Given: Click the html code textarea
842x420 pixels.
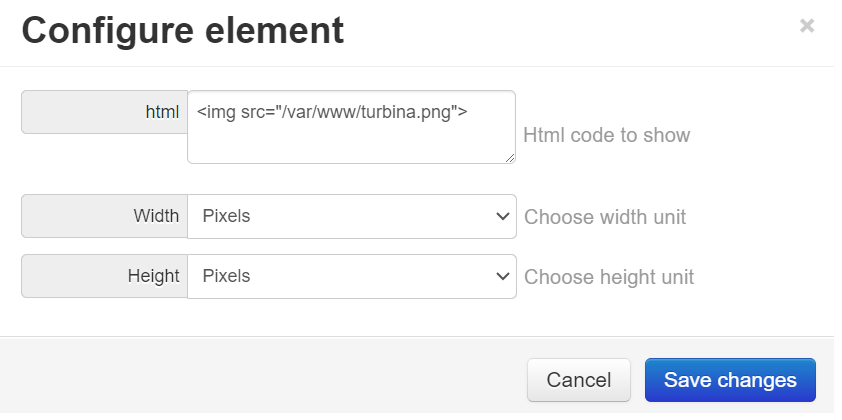Looking at the screenshot, I should tap(351, 127).
